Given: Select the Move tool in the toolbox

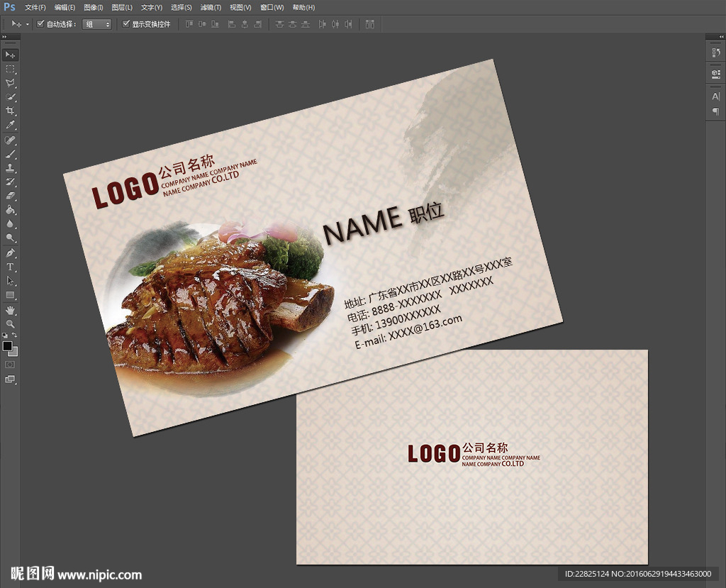Looking at the screenshot, I should pyautogui.click(x=10, y=55).
